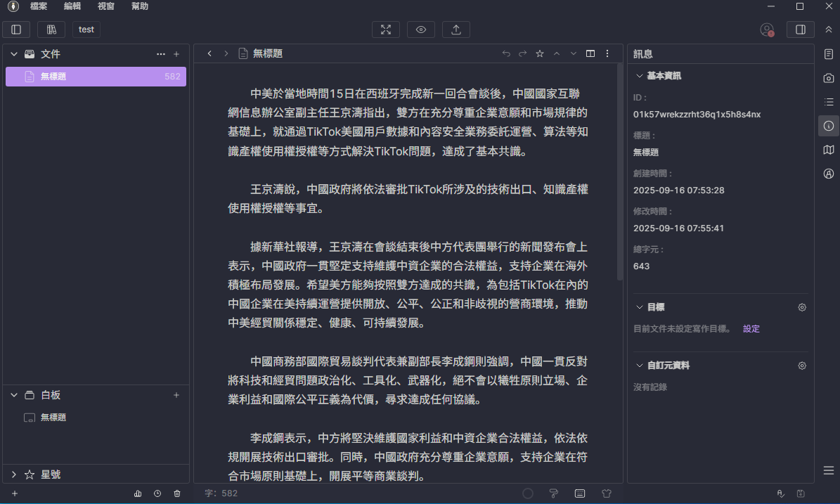The image size is (840, 504).
Task: Open the 視窗 menu
Action: (106, 6)
